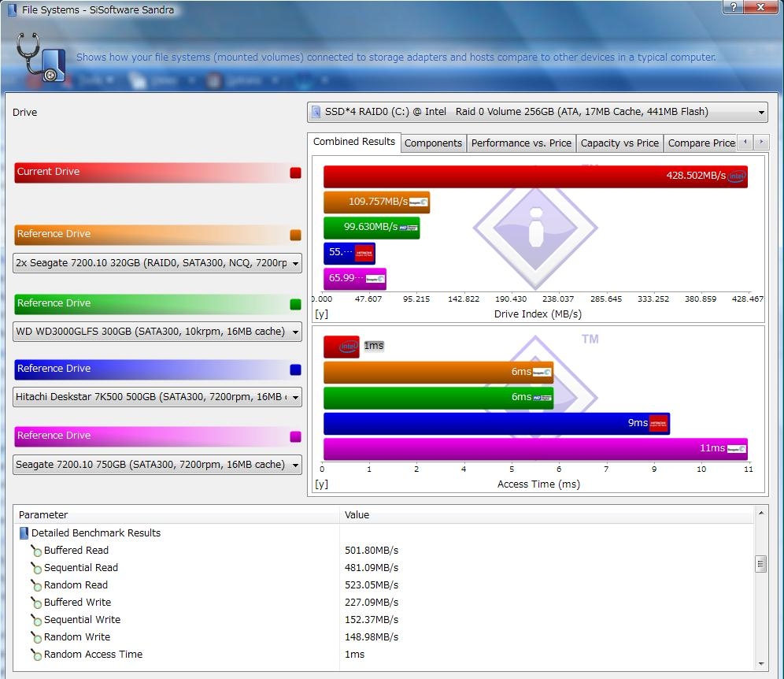
Task: Click the Intel logo on the 1ms bar
Action: pyautogui.click(x=349, y=347)
